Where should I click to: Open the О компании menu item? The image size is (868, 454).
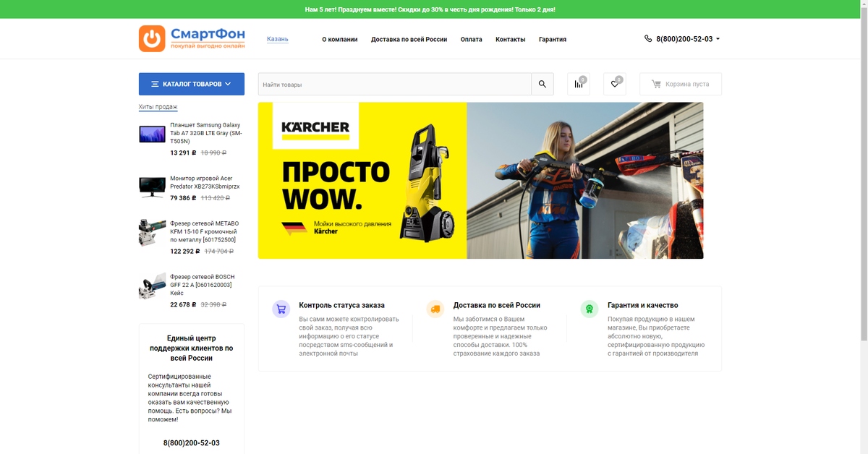(x=340, y=39)
